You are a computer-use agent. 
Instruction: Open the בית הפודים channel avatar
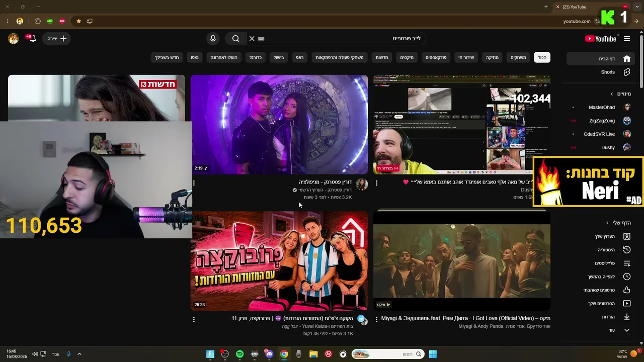[x=361, y=319]
